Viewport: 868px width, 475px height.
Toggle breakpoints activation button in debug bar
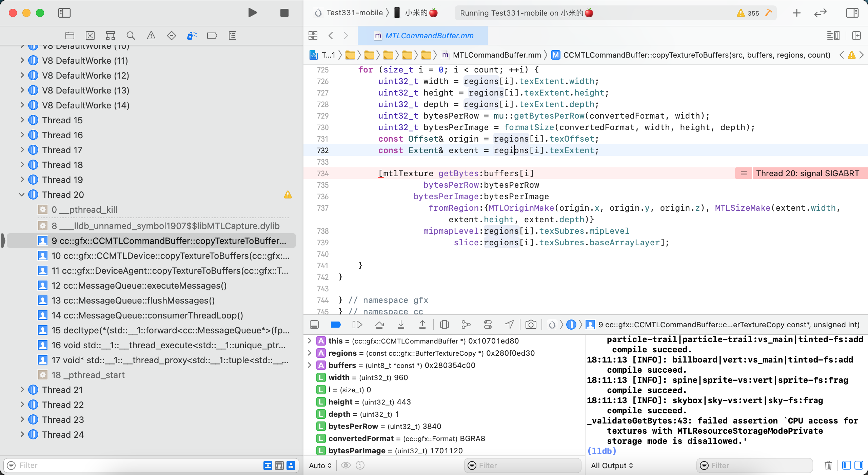click(x=336, y=325)
